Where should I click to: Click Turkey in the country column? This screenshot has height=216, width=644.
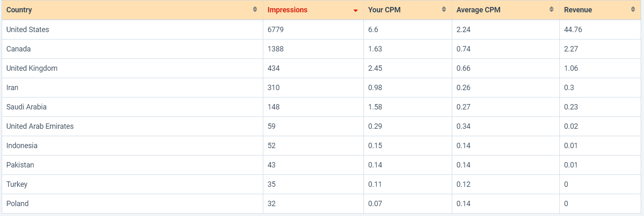17,184
